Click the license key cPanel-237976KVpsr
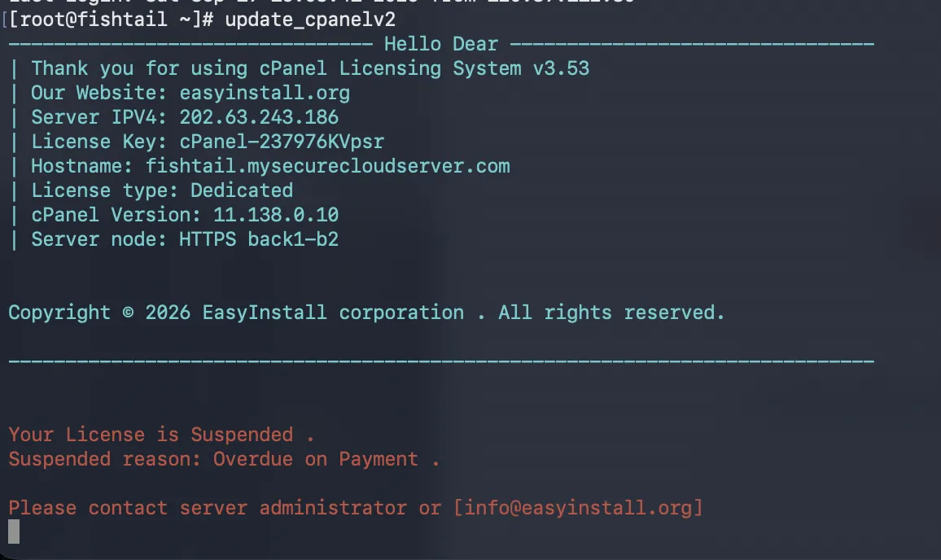The height and width of the screenshot is (560, 941). pyautogui.click(x=282, y=142)
